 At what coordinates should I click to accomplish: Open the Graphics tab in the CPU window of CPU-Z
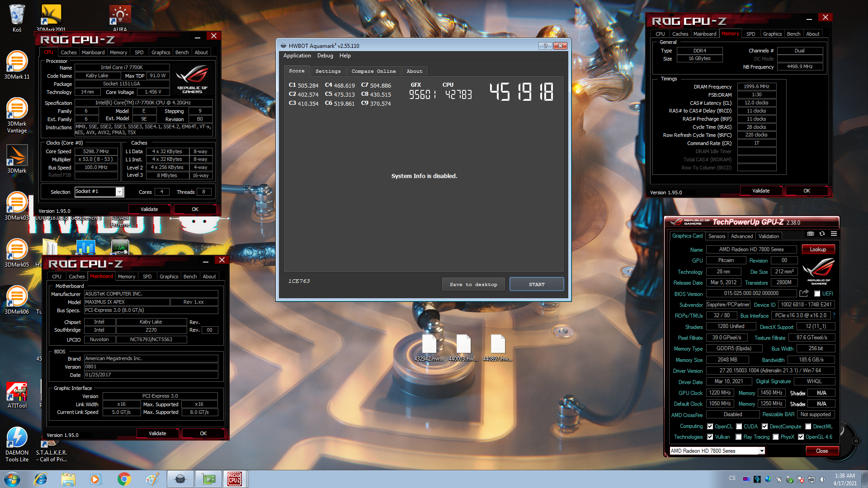coord(160,52)
